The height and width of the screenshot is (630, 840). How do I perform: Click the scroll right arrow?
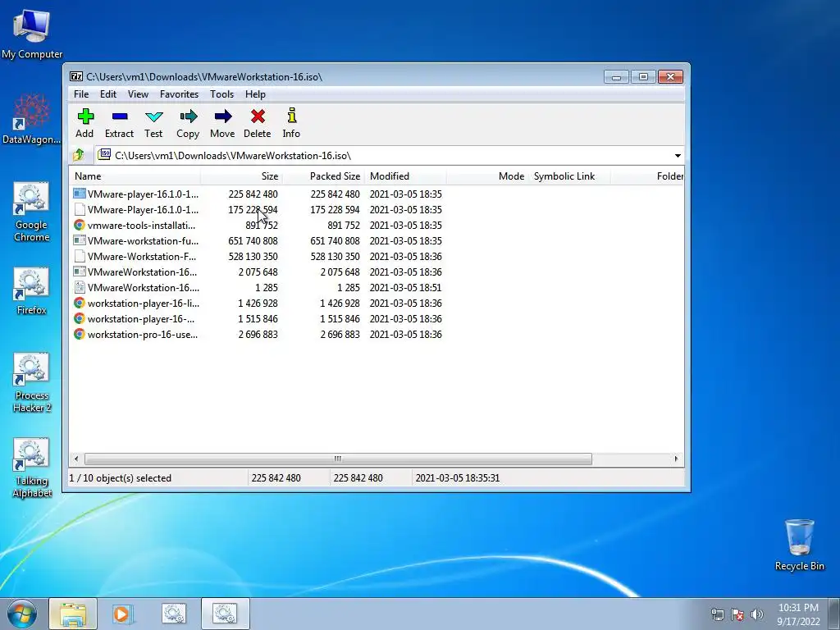click(x=676, y=459)
